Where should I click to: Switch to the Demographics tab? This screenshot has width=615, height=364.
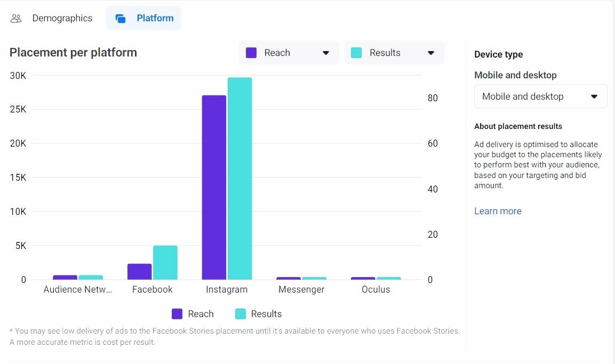[x=62, y=18]
